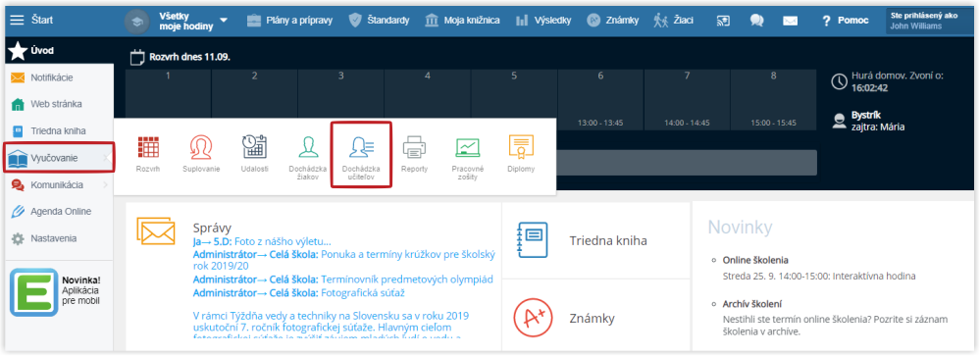Screen dimensions: 980x356
Task: Open Moja knižnica menu
Action: [x=462, y=20]
